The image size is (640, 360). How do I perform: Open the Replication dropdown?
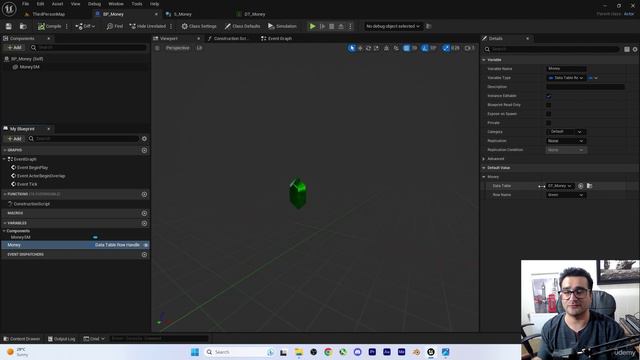pyautogui.click(x=566, y=141)
